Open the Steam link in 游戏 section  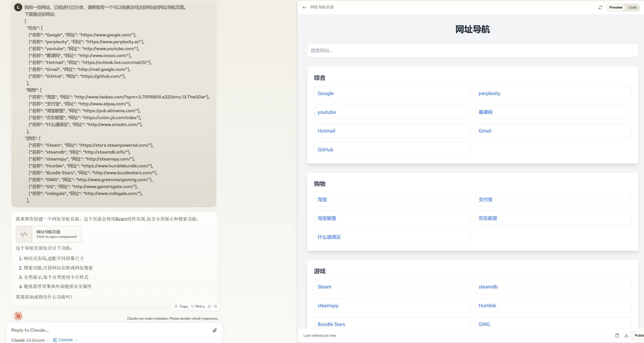coord(324,287)
